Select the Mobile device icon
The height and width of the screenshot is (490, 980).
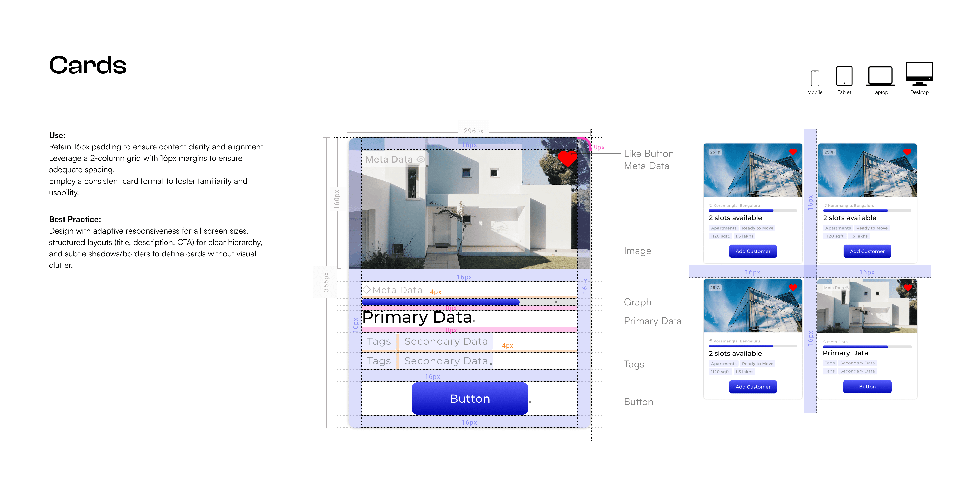click(814, 78)
